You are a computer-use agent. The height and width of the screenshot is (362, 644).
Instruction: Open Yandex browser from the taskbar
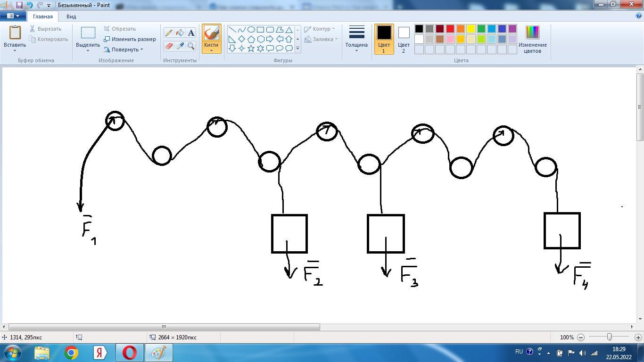(100, 353)
